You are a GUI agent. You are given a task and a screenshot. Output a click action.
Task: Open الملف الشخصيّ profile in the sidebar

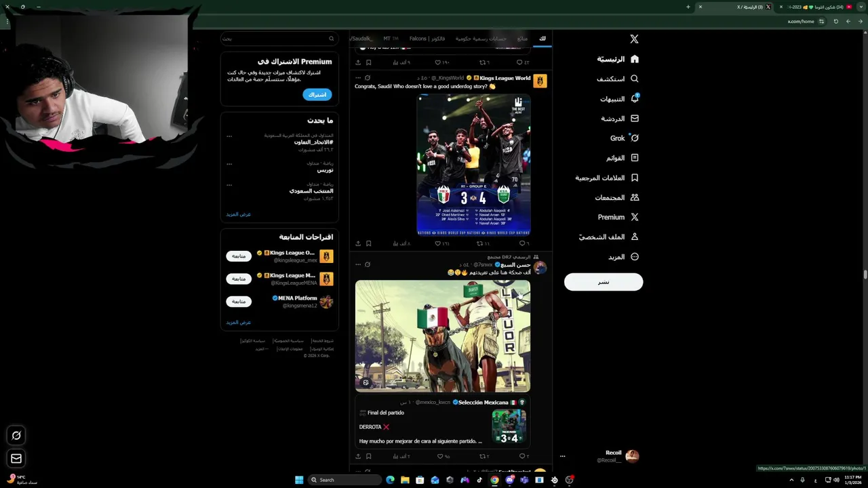(x=609, y=237)
